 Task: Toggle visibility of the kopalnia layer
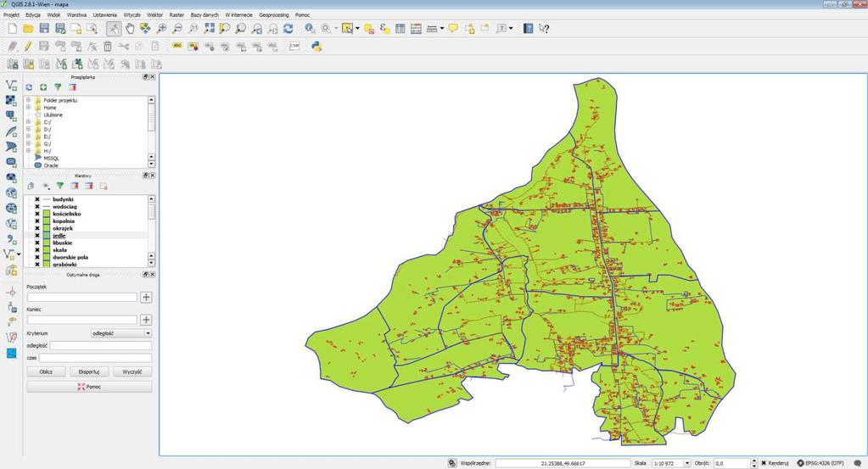click(x=37, y=221)
